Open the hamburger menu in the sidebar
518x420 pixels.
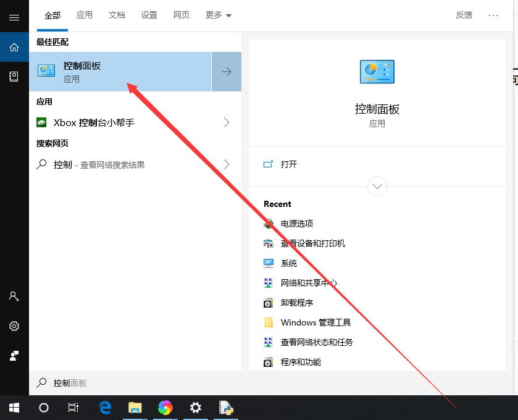14,17
